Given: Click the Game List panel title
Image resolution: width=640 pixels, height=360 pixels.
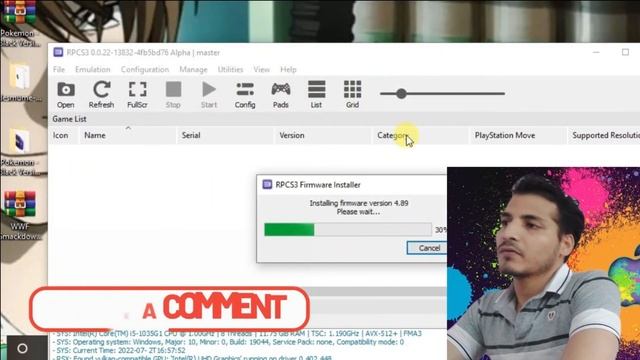Looking at the screenshot, I should (x=69, y=119).
